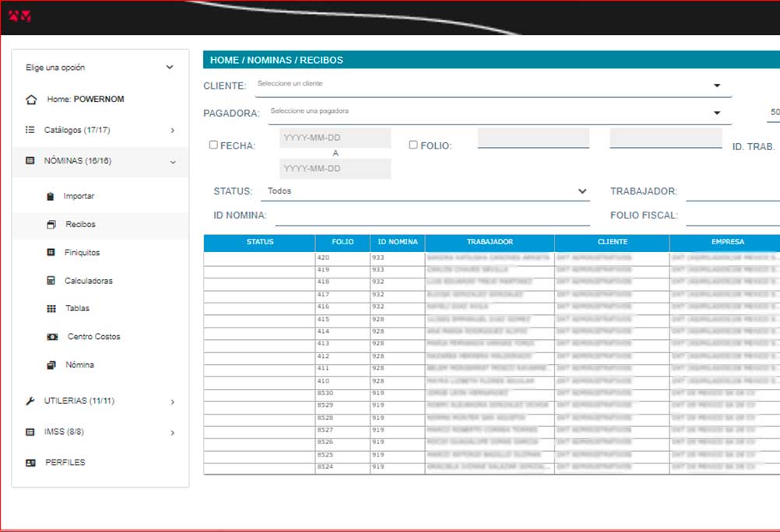Click the ID NOMINA input field
The height and width of the screenshot is (532, 780).
tap(432, 216)
